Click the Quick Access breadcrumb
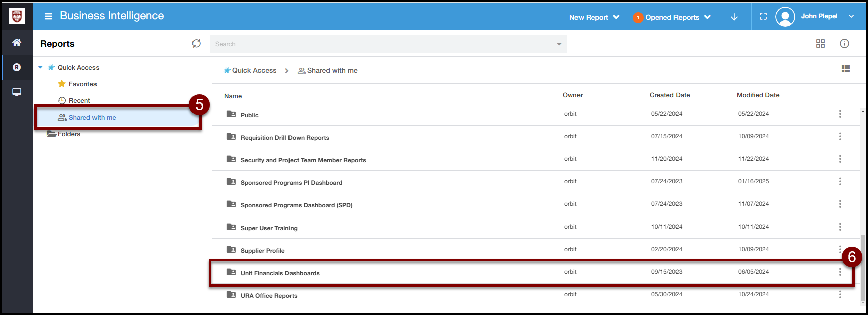 (x=254, y=71)
